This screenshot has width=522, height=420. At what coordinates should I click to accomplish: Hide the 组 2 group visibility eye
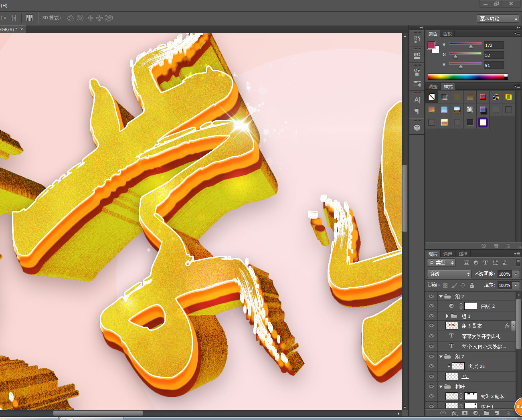click(431, 297)
